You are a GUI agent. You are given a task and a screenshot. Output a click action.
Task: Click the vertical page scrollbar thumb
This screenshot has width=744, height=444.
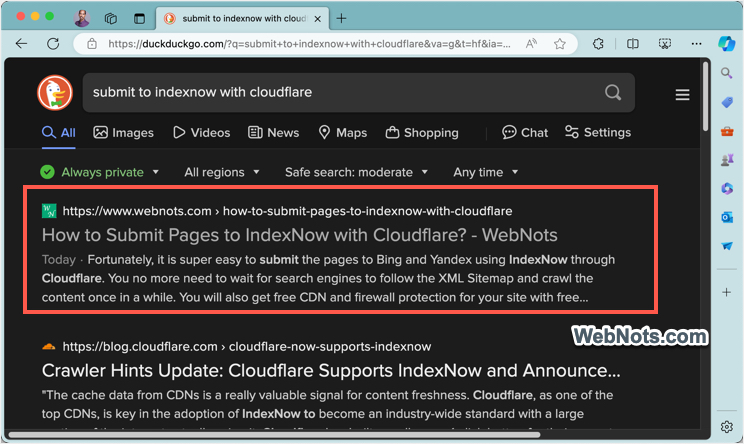pyautogui.click(x=706, y=96)
